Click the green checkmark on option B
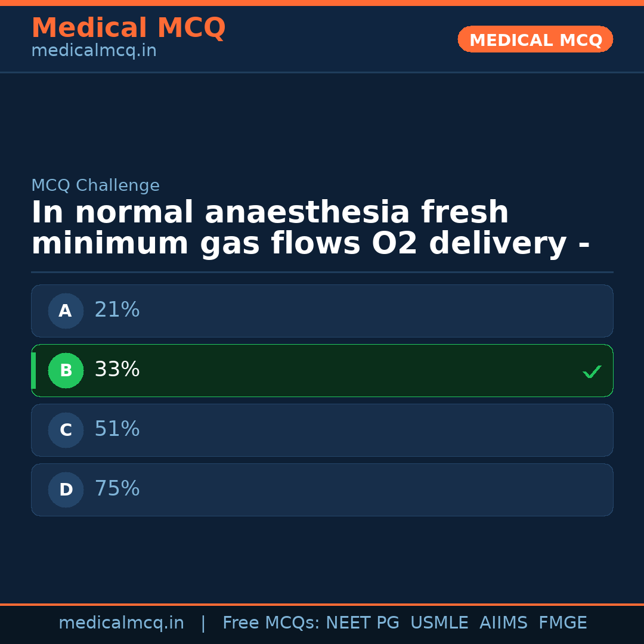 [x=592, y=371]
